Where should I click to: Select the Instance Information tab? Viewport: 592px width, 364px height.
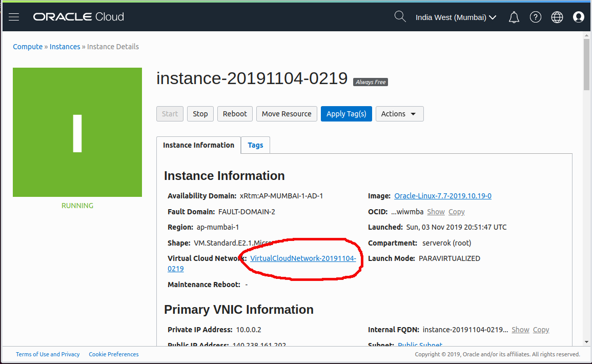click(x=198, y=145)
